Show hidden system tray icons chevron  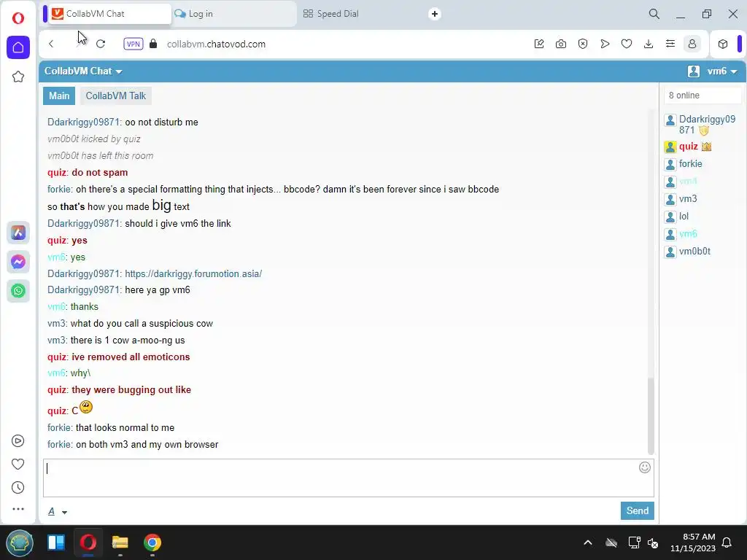coord(588,542)
